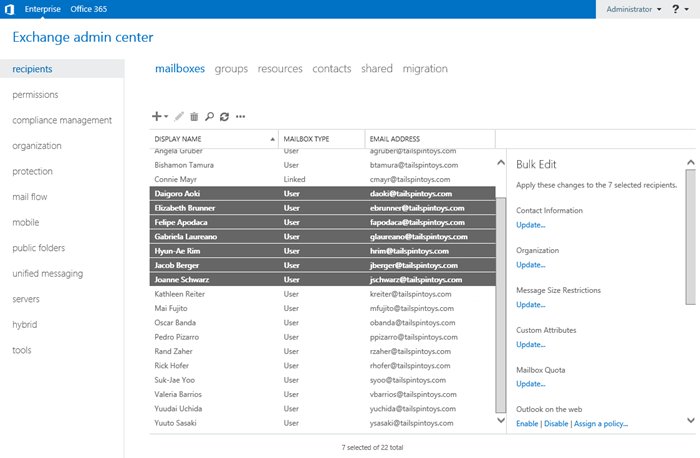Screen dimensions: 700x458
Task: Select the migration tab
Action: pos(425,69)
